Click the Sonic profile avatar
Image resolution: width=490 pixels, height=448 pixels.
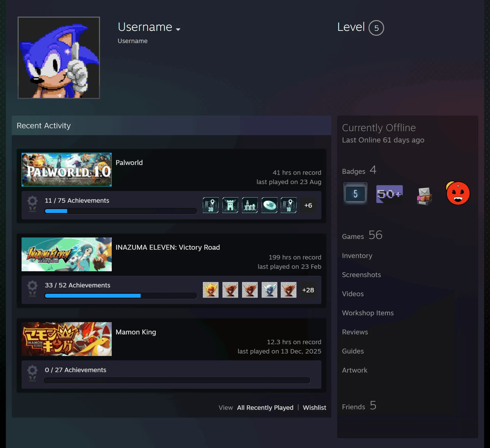[59, 58]
